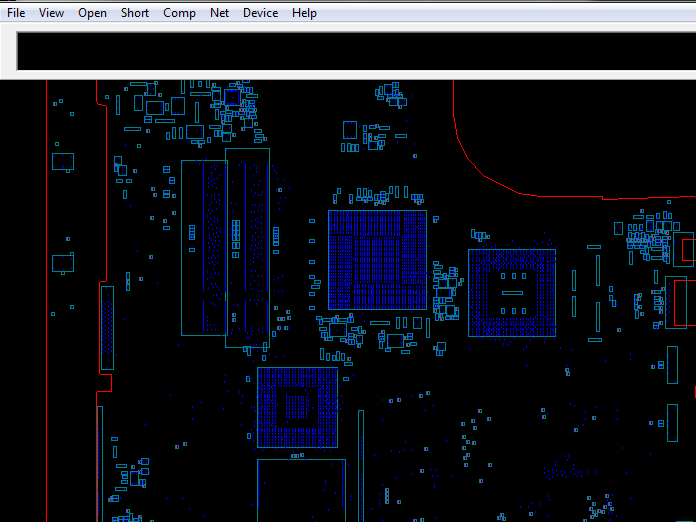Screen dimensions: 696x522
Task: Open the Net menu
Action: tap(219, 13)
